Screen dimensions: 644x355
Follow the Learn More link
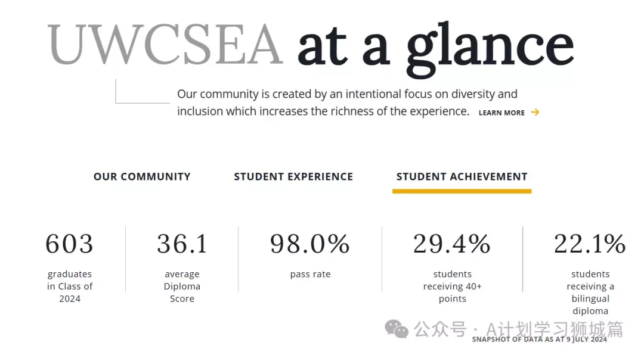tap(501, 113)
